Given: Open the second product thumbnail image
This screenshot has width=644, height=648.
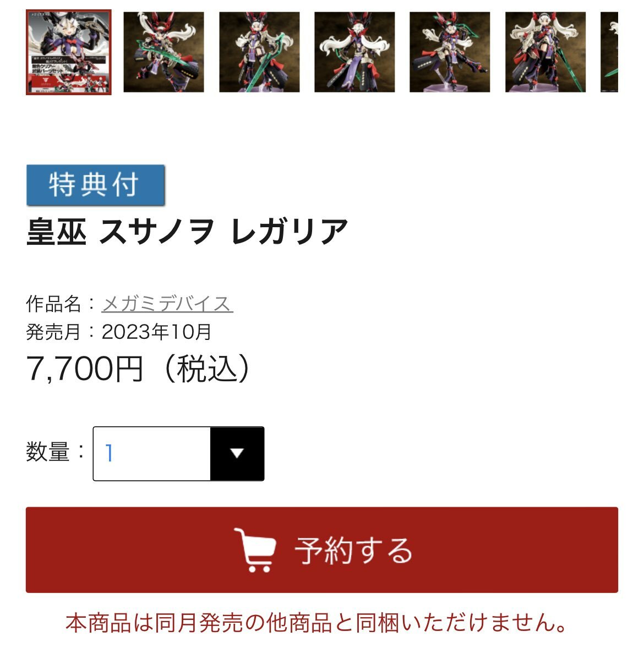Looking at the screenshot, I should point(164,52).
